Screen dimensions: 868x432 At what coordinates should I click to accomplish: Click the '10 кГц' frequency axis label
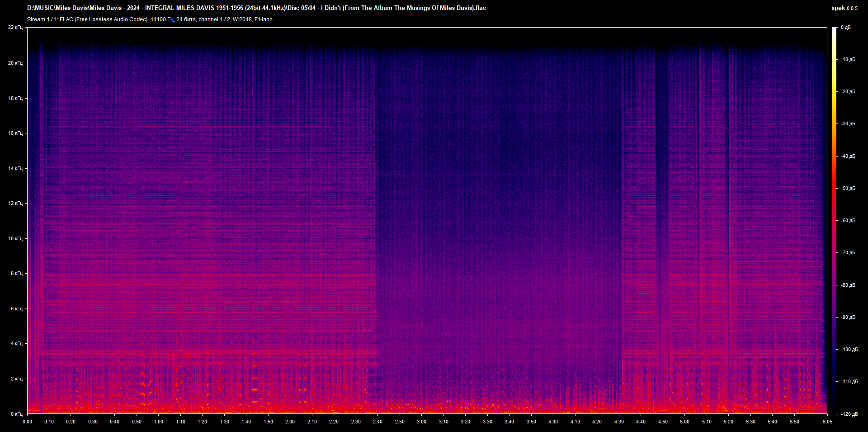[x=15, y=238]
